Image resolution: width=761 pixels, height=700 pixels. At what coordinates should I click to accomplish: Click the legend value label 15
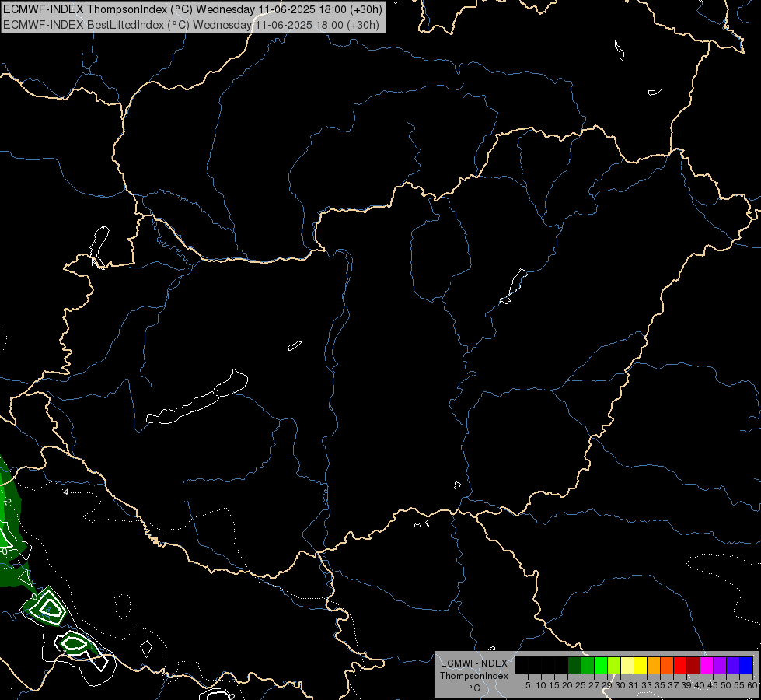(x=555, y=685)
